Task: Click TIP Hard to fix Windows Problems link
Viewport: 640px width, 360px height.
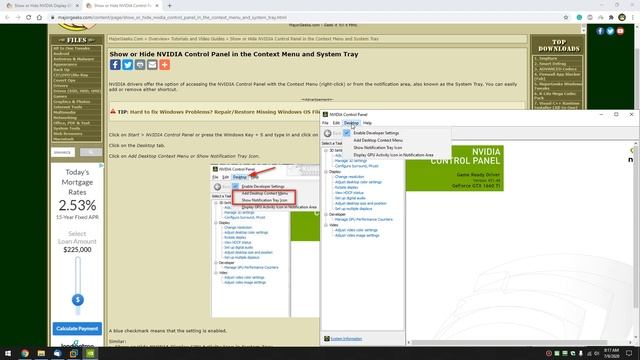Action: click(218, 112)
